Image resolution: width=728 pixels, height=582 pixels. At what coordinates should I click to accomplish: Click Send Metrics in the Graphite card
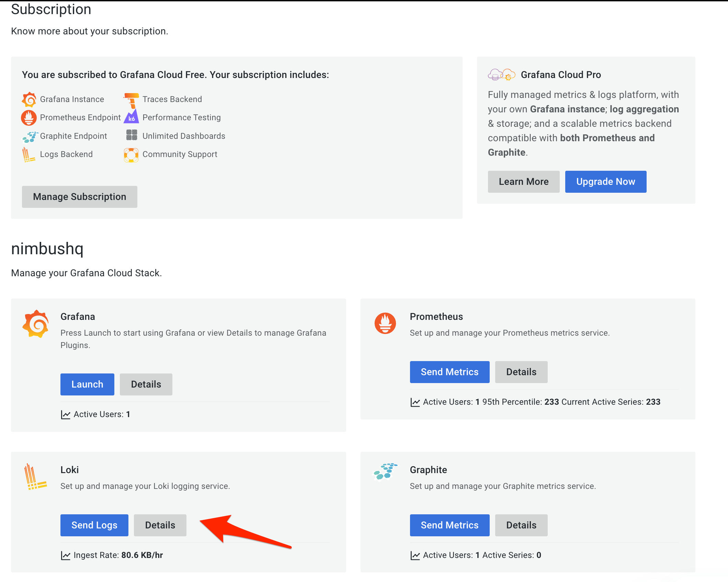coord(450,525)
